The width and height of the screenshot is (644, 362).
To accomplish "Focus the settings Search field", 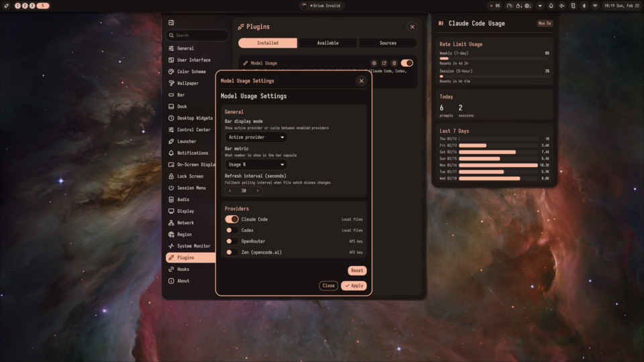I will (x=197, y=36).
